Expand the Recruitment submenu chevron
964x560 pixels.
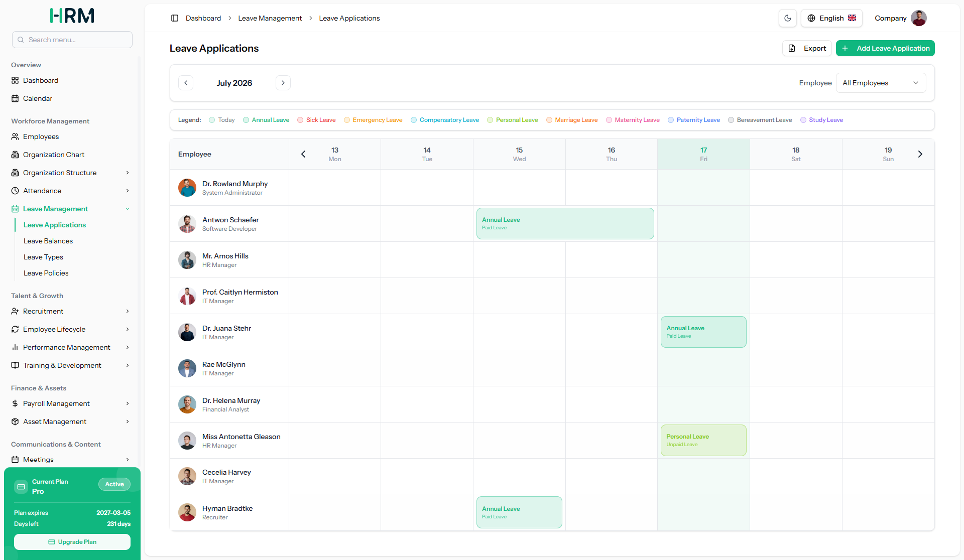coord(128,311)
